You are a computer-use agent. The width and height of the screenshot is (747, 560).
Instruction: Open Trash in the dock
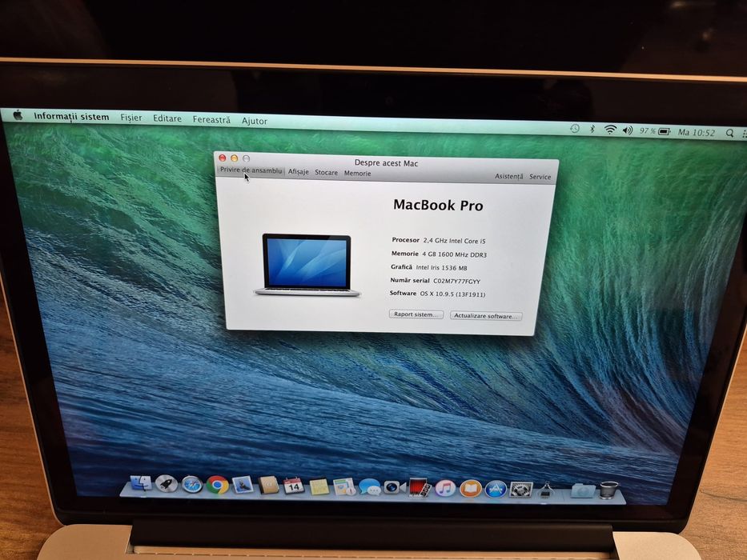coord(608,490)
